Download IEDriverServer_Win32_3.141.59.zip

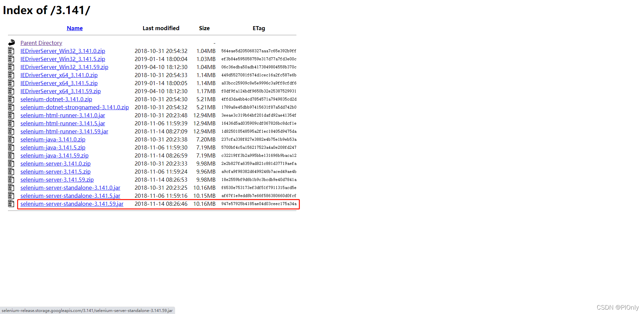pos(64,67)
